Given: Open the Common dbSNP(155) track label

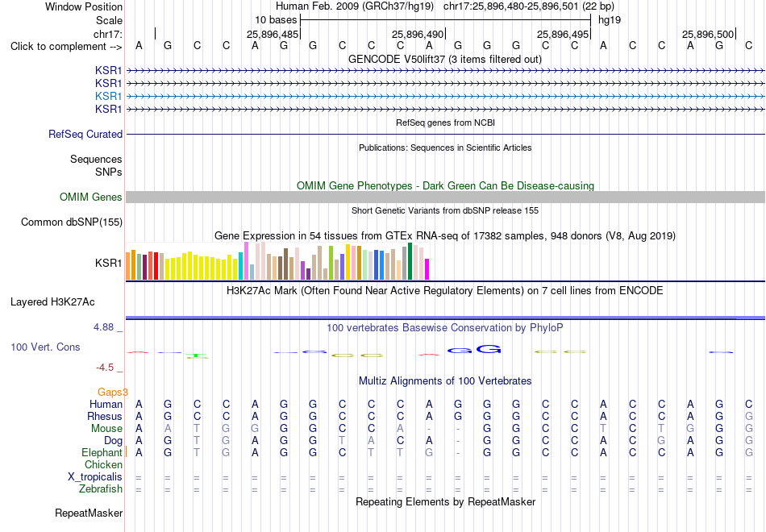Looking at the screenshot, I should (71, 222).
